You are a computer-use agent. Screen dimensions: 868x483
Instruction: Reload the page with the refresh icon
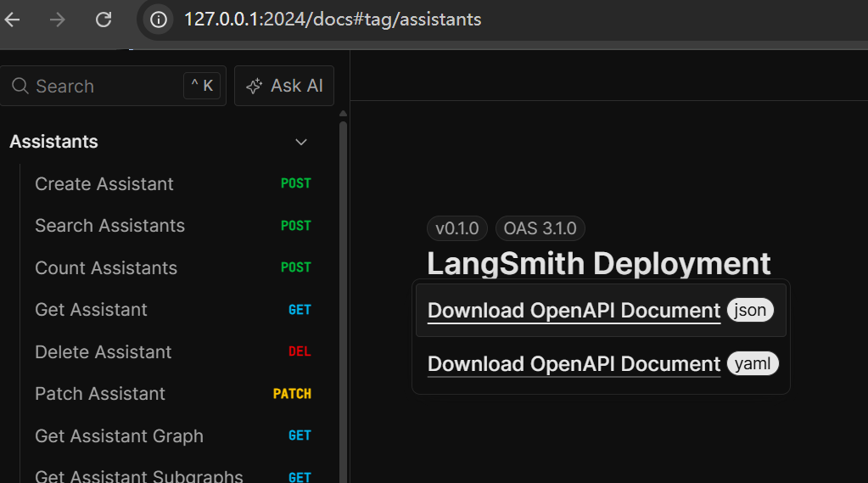point(104,20)
